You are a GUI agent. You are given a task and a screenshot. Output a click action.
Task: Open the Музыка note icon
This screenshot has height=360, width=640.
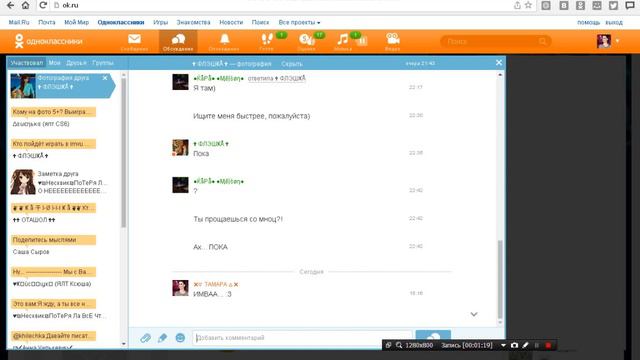[342, 39]
